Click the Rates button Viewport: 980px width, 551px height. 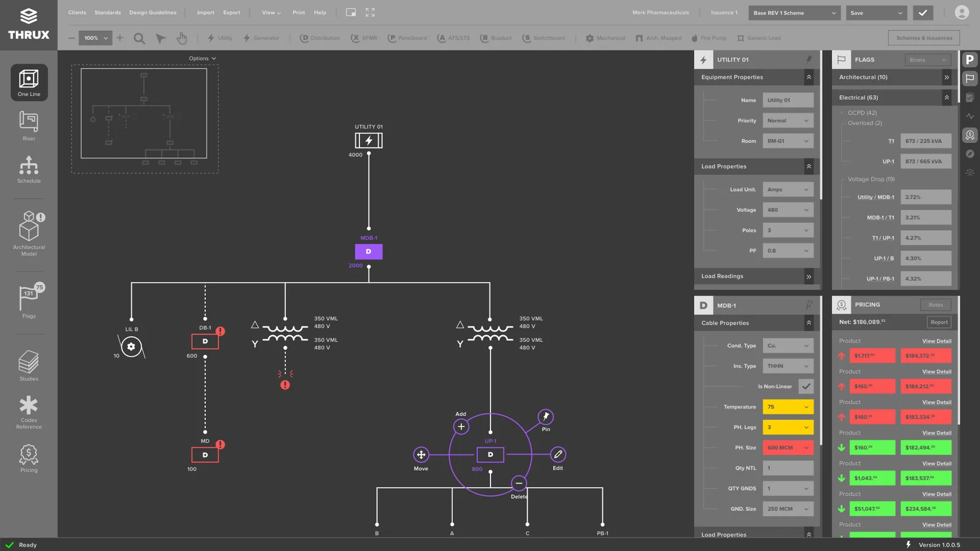pyautogui.click(x=935, y=305)
